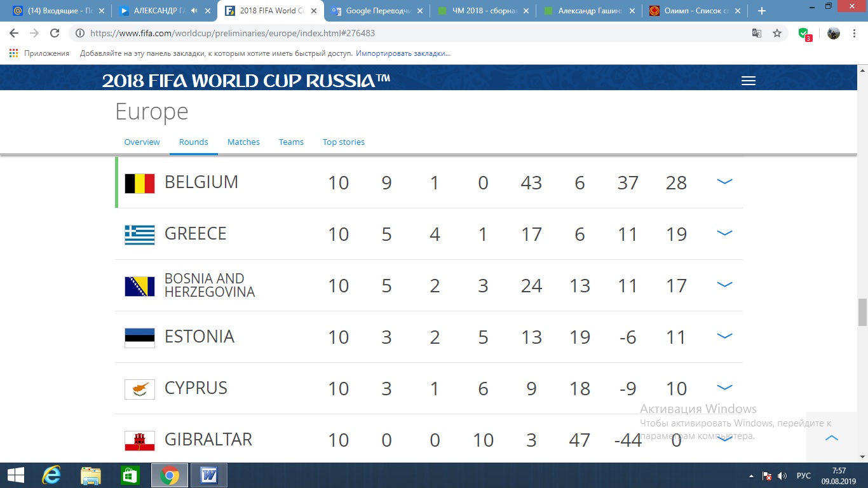Viewport: 868px width, 488px height.
Task: Click the volume icon in system tray
Action: coord(782,475)
